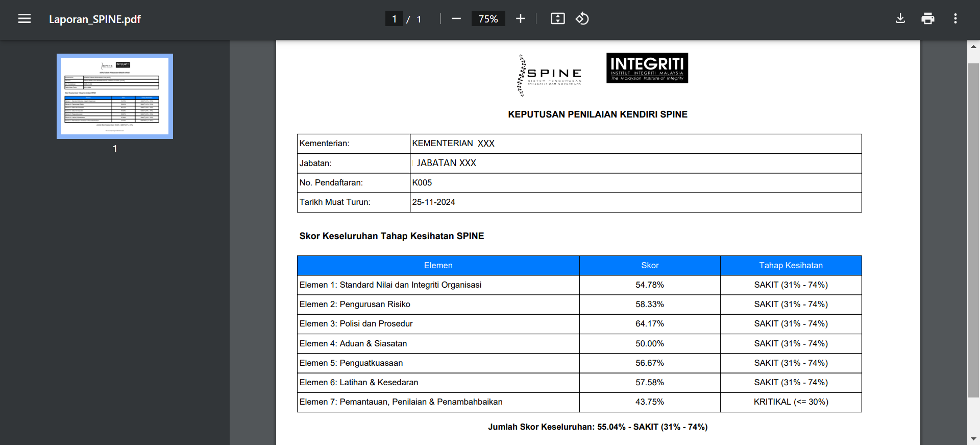Click the K005 registration number cell
Viewport: 980px width, 445px height.
(422, 183)
